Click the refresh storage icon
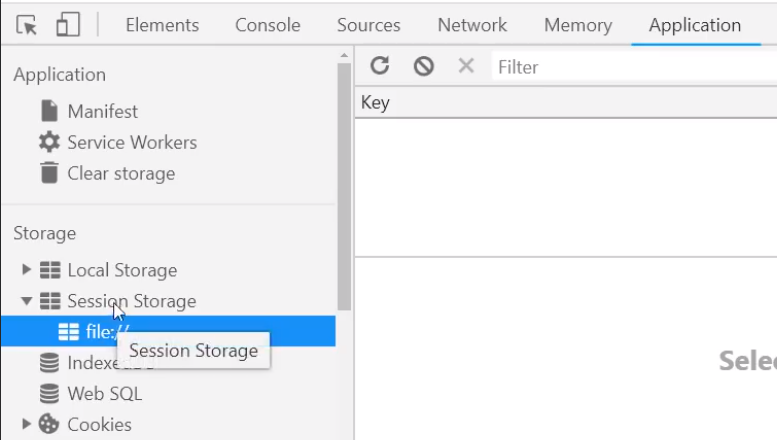Screen dimensions: 777x440 [x=380, y=65]
